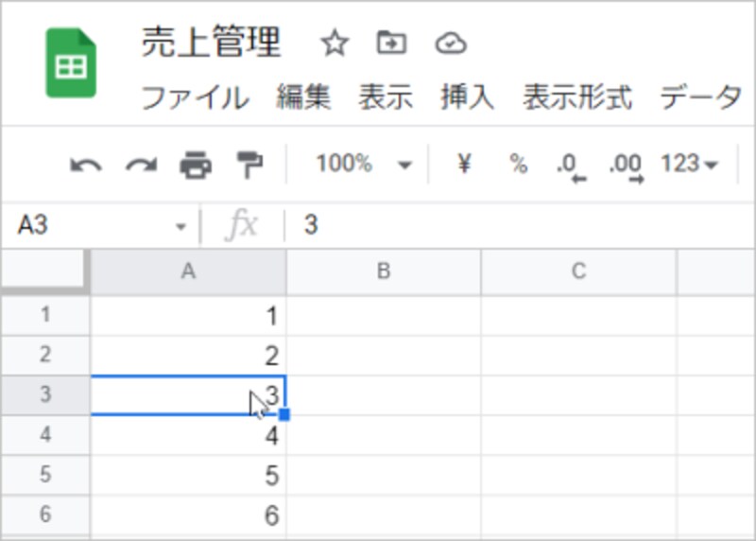Open the Google Sheets home icon
This screenshot has width=756, height=541.
tap(71, 63)
